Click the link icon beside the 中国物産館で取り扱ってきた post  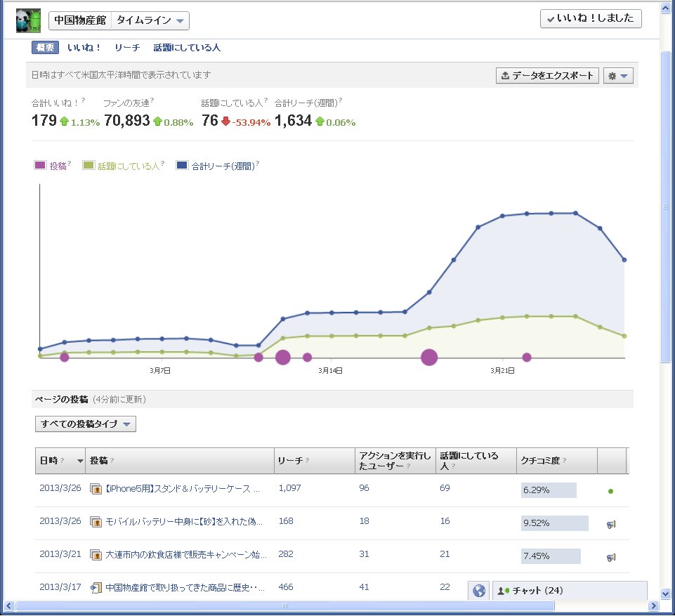pos(97,587)
